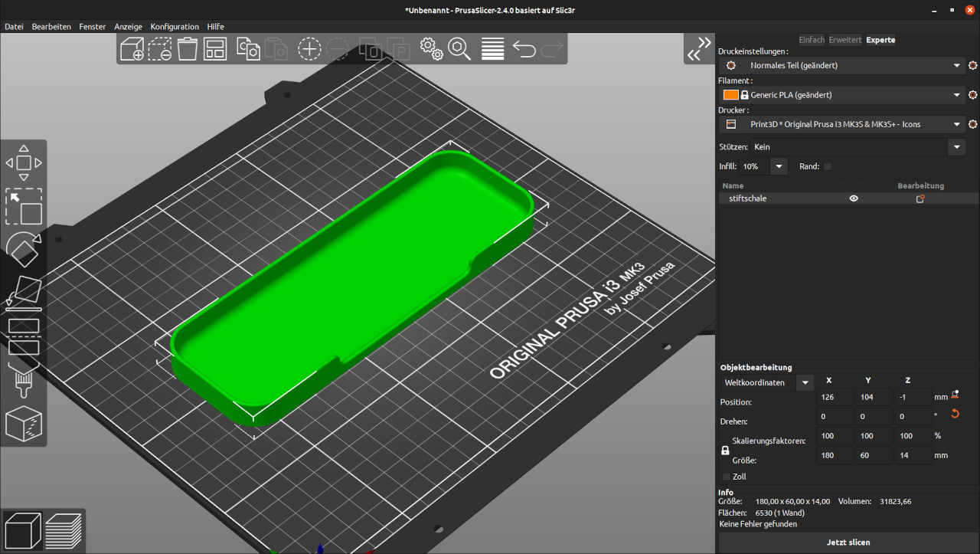Image resolution: width=980 pixels, height=554 pixels.
Task: Click the Copy icon in top toolbar
Action: [x=248, y=49]
